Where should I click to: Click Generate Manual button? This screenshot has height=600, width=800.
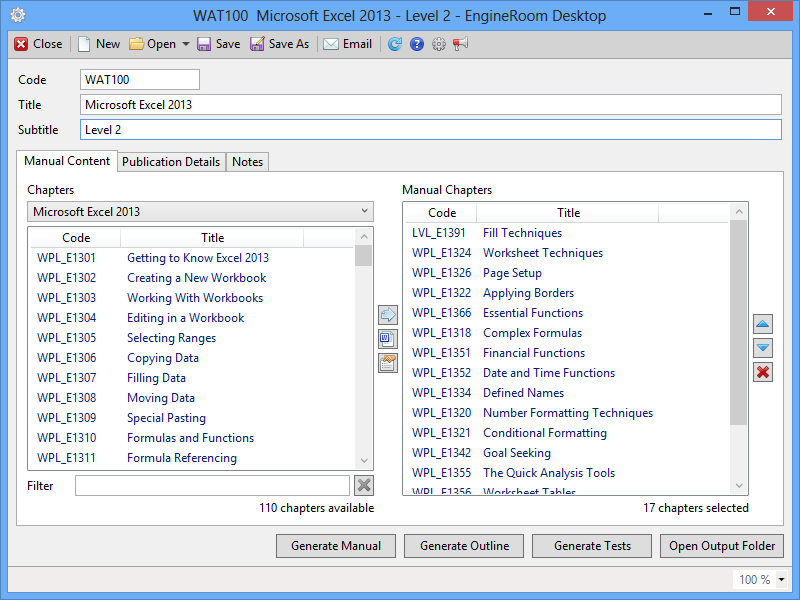click(x=336, y=546)
